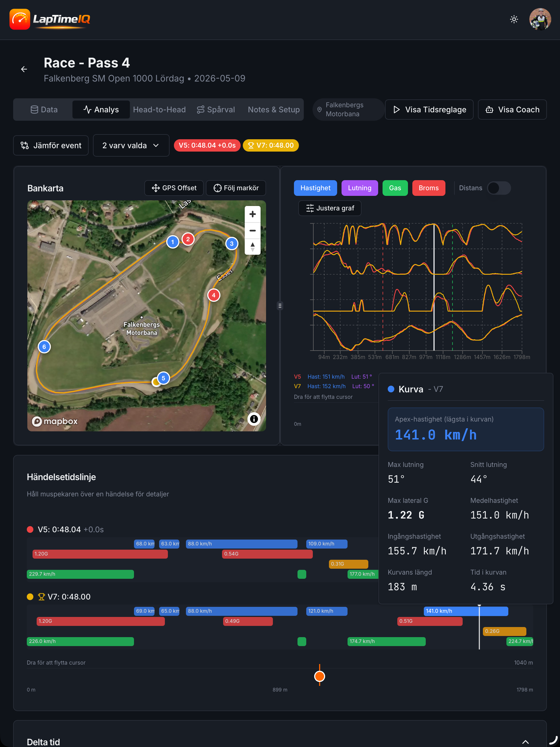Select V5 88.0 km/h corner bar
The width and height of the screenshot is (560, 747).
click(x=241, y=544)
